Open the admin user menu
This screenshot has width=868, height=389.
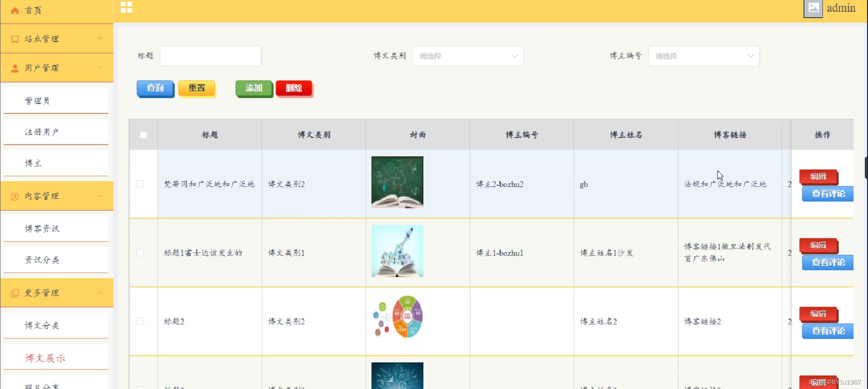pos(841,8)
